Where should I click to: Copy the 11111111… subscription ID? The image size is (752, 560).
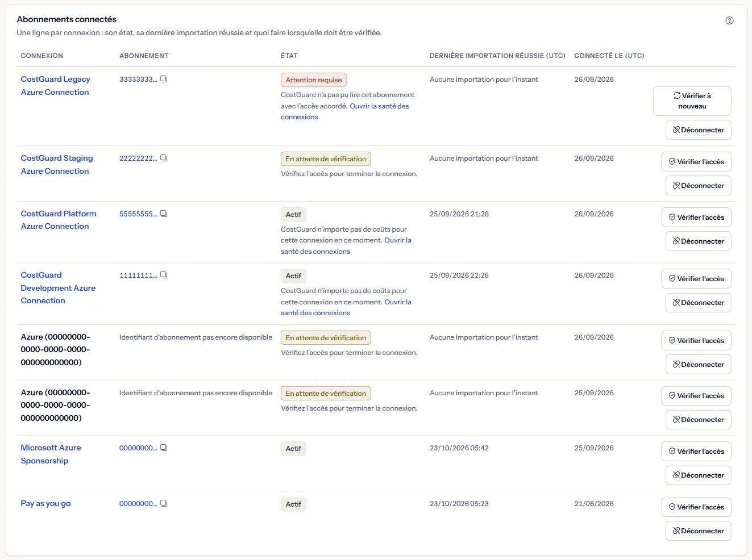tap(164, 275)
